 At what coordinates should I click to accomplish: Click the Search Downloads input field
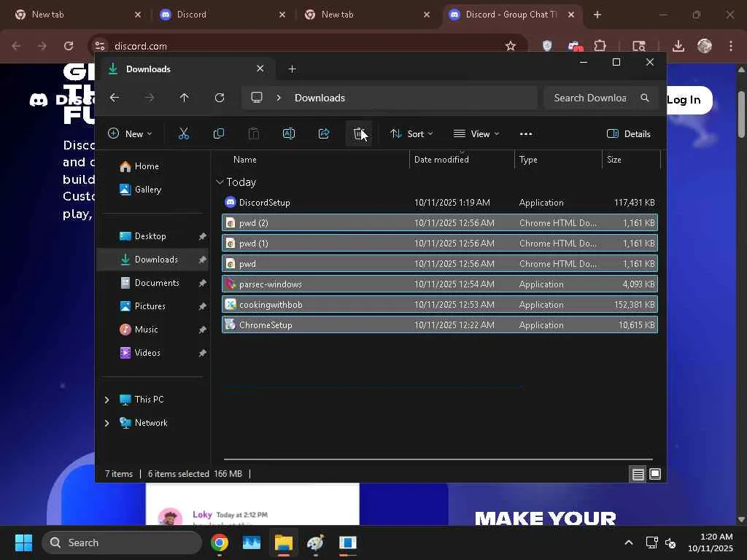[x=589, y=98]
